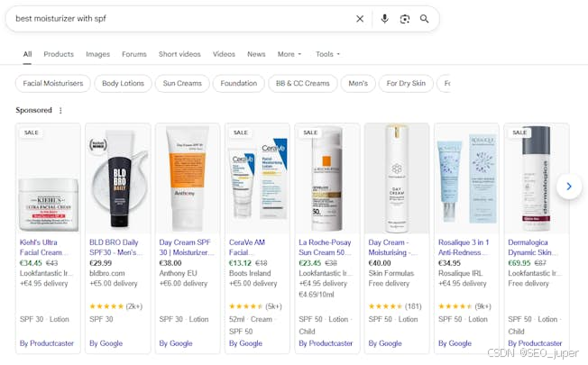Click the Boots Ireland seller name

[250, 273]
